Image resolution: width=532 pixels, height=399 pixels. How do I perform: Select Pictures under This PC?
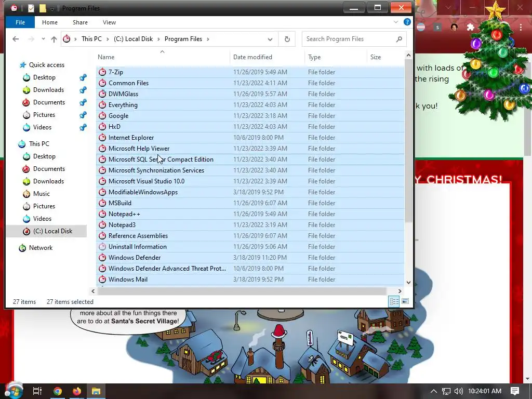pos(44,206)
